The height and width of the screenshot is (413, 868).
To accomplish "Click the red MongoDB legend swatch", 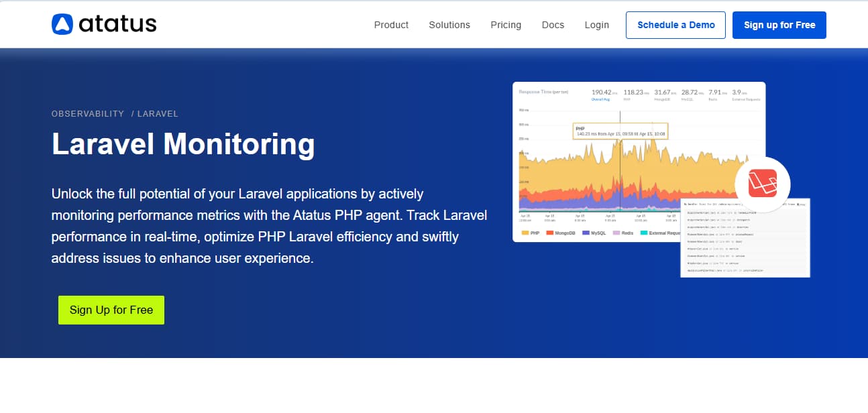I will pyautogui.click(x=549, y=233).
